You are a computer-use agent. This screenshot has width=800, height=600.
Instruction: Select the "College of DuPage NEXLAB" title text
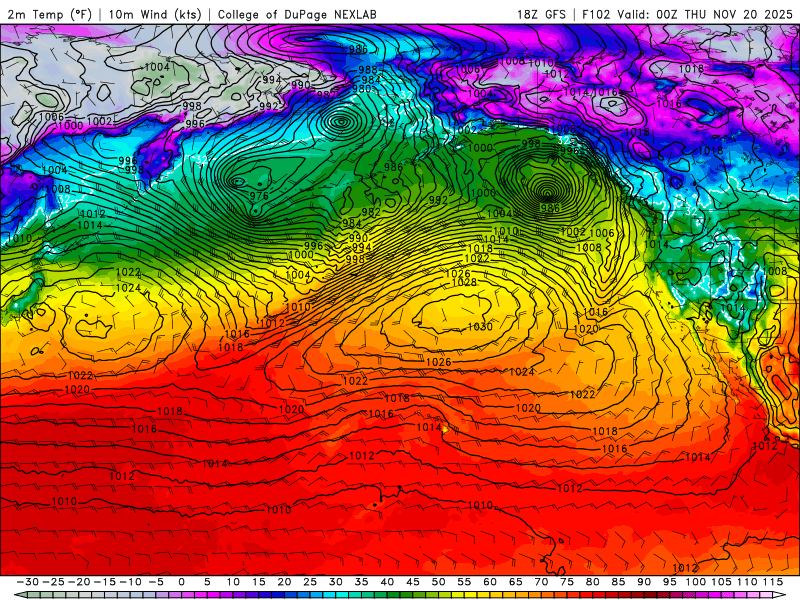297,14
